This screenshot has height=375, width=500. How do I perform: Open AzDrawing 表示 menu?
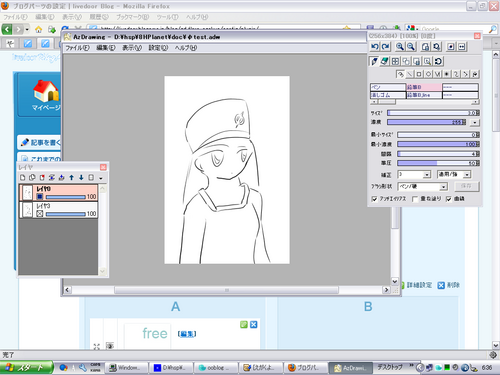[132, 48]
